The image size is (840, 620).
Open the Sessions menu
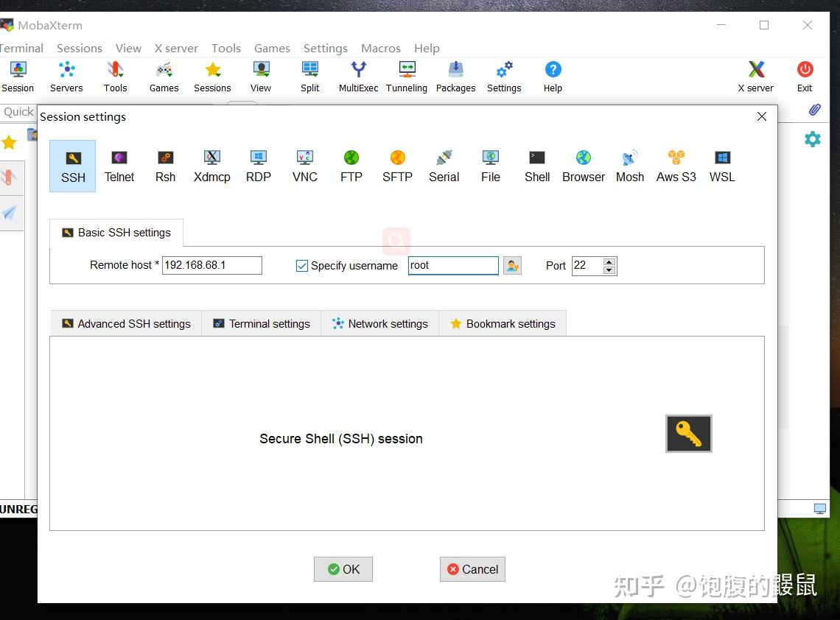[80, 48]
